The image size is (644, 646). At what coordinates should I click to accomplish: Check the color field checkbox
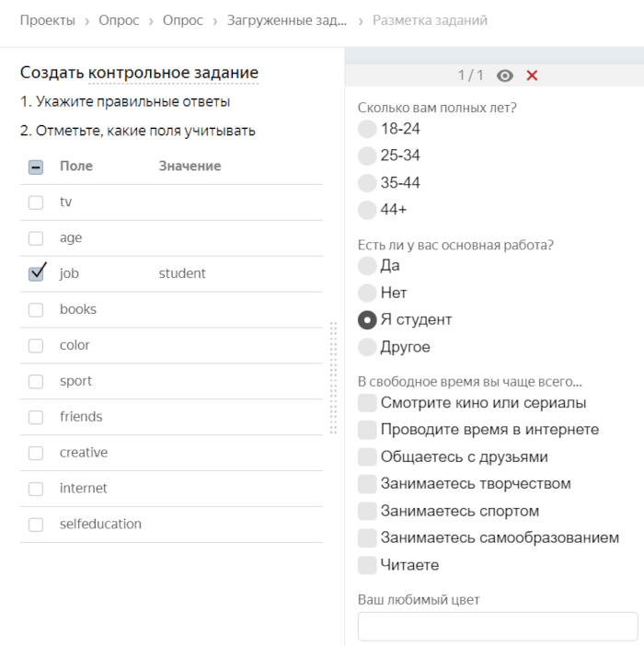point(36,346)
